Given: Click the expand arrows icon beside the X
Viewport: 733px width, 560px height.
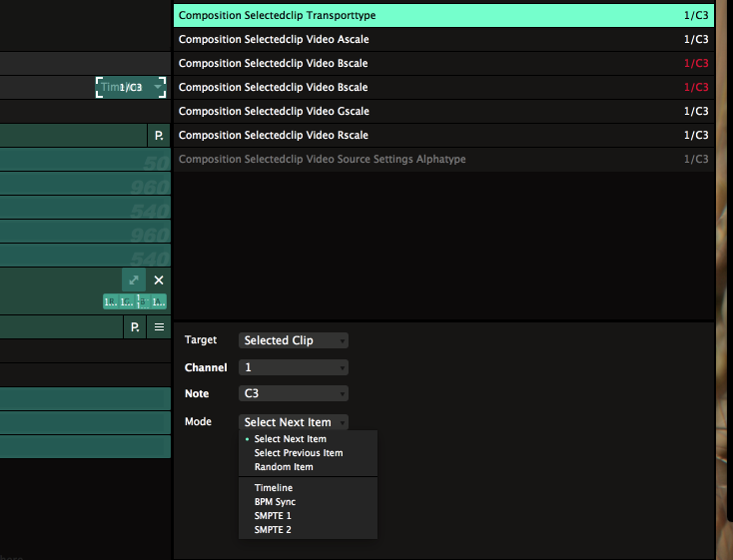Looking at the screenshot, I should pyautogui.click(x=134, y=280).
